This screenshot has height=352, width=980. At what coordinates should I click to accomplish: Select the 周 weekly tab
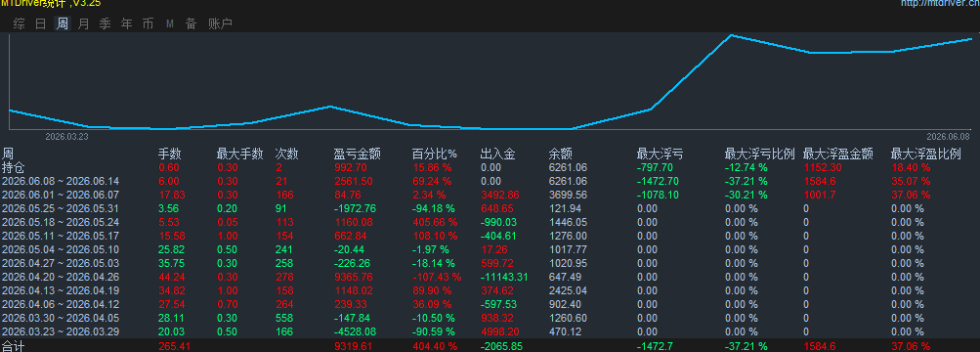click(63, 24)
